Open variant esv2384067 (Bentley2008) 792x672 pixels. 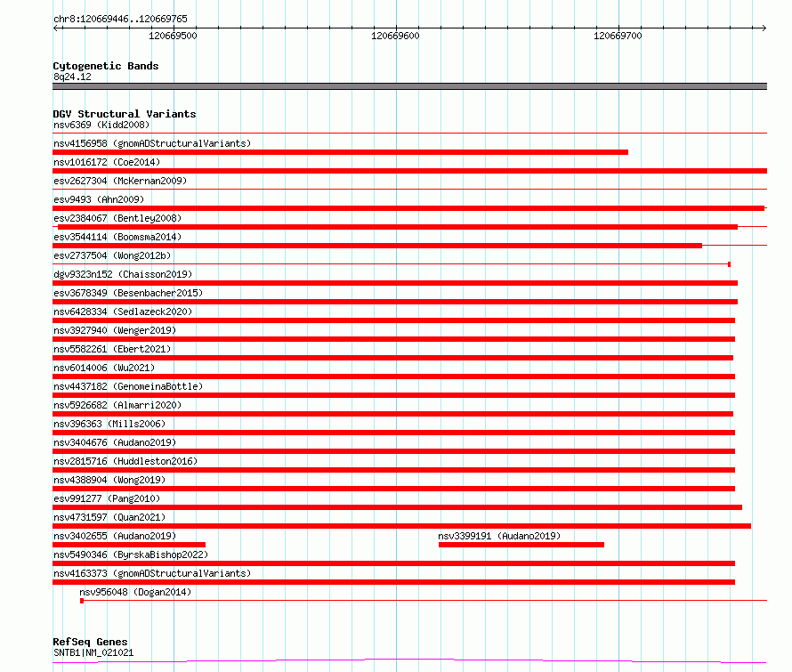point(117,218)
